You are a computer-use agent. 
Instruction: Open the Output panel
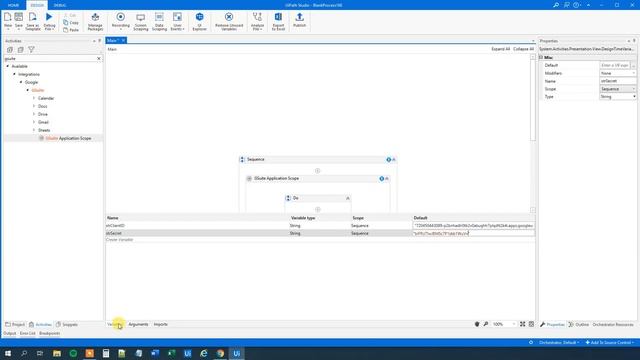(9, 333)
